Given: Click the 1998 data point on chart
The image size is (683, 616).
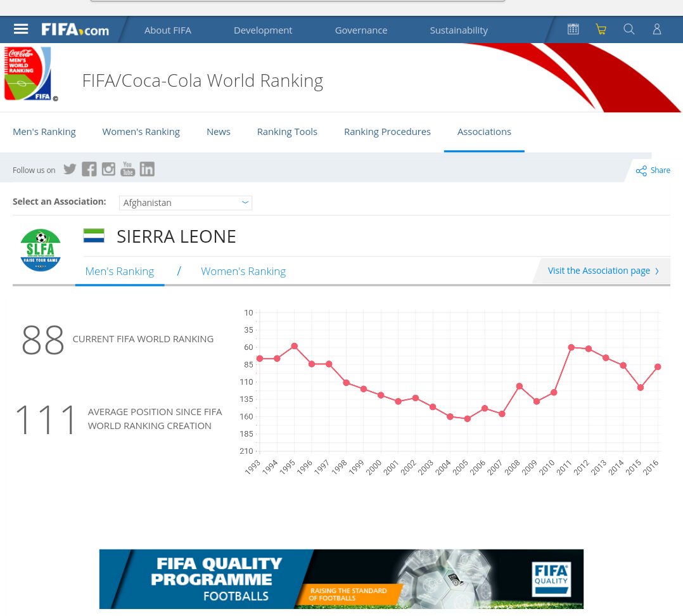Looking at the screenshot, I should pos(347,383).
